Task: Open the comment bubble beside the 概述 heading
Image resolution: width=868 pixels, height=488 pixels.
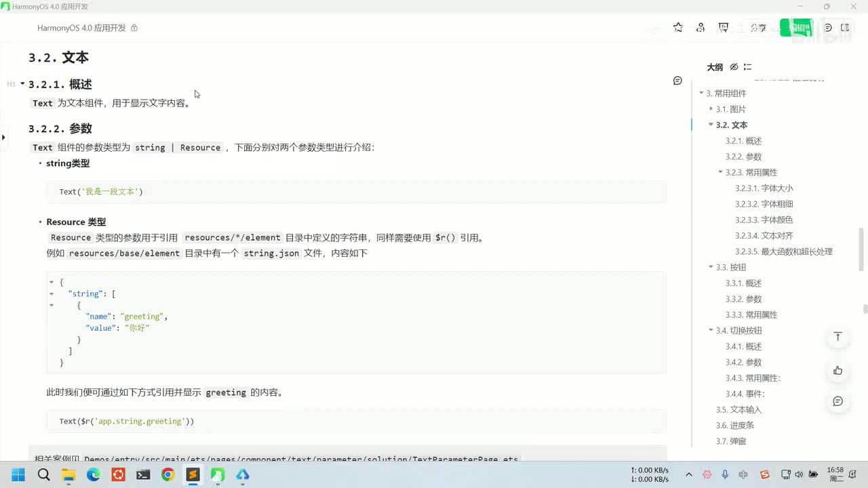Action: 677,81
